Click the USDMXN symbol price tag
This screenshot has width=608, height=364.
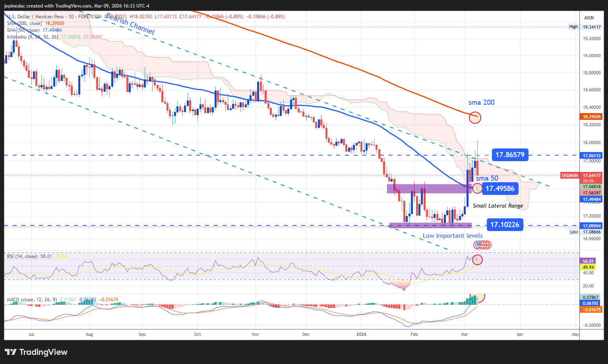pos(570,175)
